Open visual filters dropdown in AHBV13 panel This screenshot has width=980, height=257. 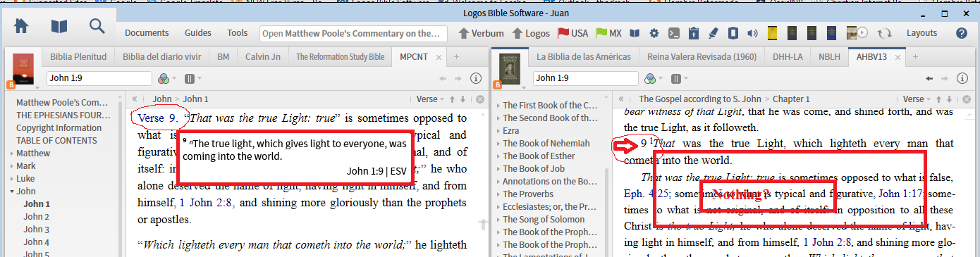point(654,78)
